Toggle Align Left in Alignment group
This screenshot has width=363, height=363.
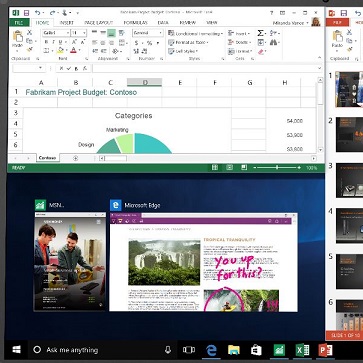94,43
